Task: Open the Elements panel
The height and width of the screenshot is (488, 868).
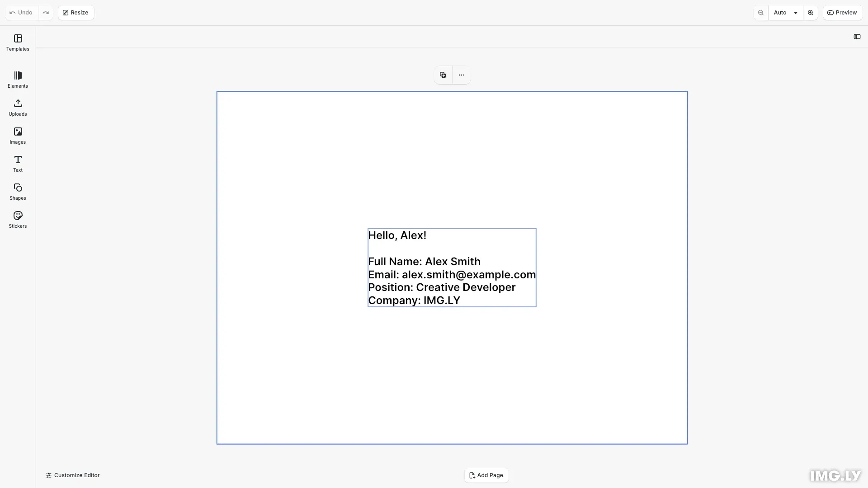Action: click(18, 80)
